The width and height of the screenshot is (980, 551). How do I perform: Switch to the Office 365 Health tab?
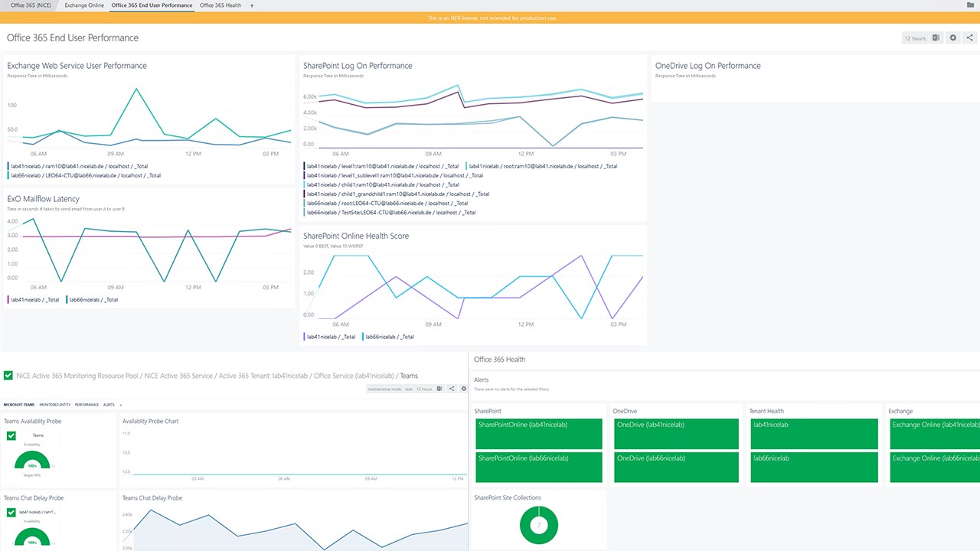tap(220, 5)
